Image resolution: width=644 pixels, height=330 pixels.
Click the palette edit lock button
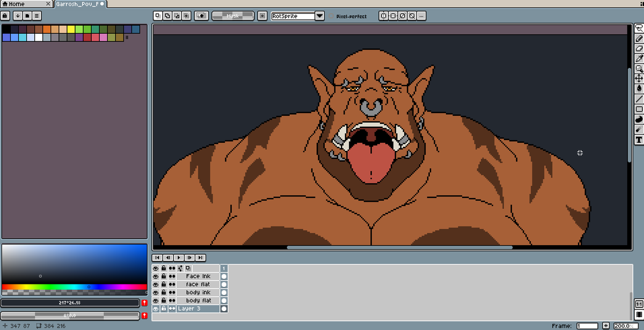coord(5,16)
